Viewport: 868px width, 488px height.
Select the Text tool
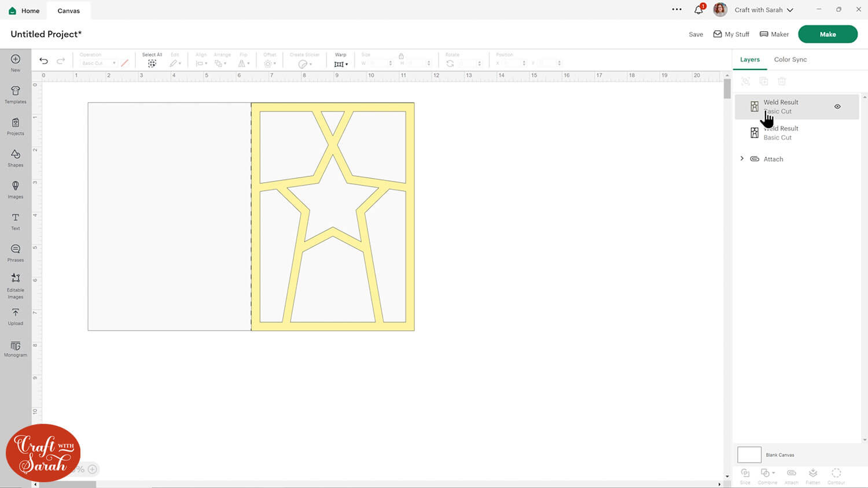click(16, 221)
